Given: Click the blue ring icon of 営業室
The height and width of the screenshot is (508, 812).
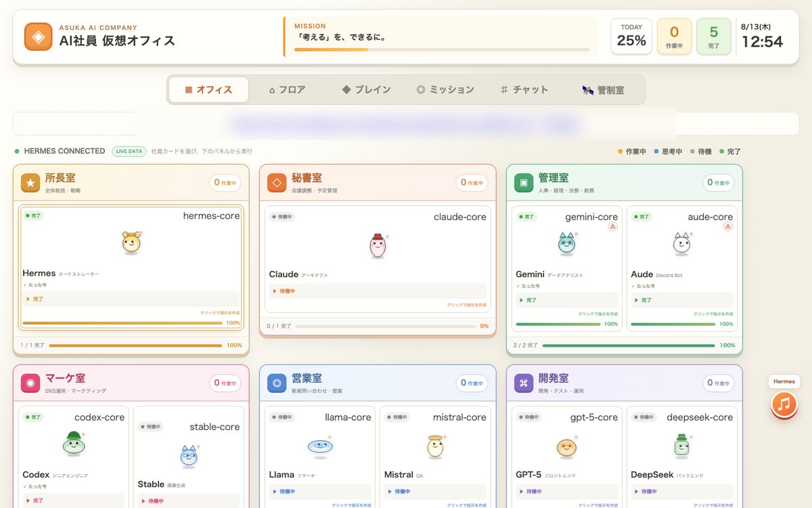Looking at the screenshot, I should point(277,383).
